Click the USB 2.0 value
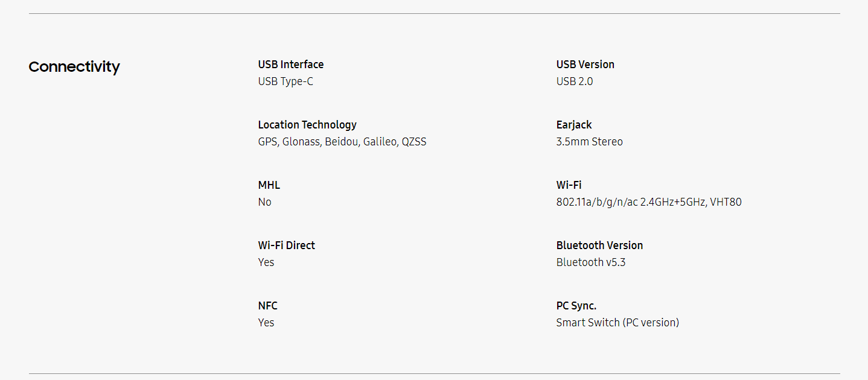This screenshot has width=868, height=380. point(574,81)
